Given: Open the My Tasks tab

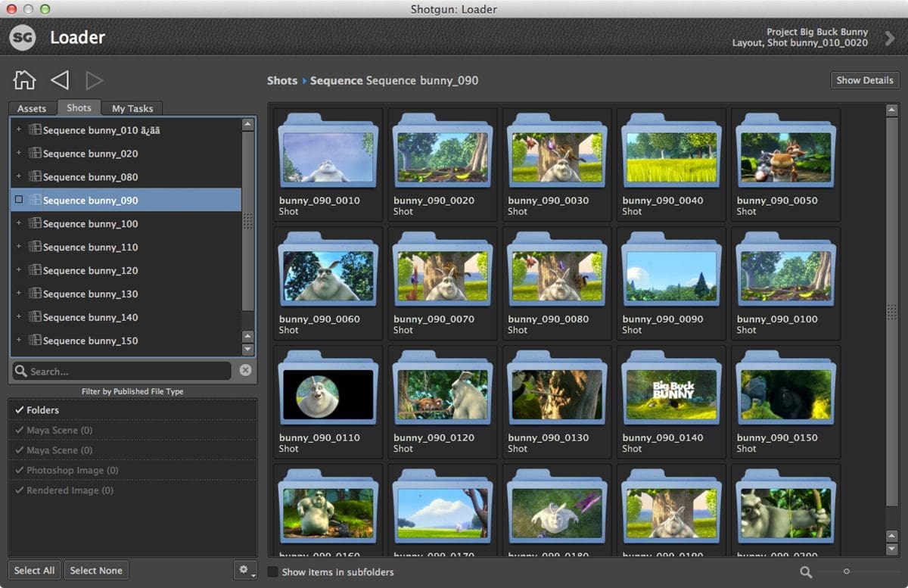Looking at the screenshot, I should point(132,108).
